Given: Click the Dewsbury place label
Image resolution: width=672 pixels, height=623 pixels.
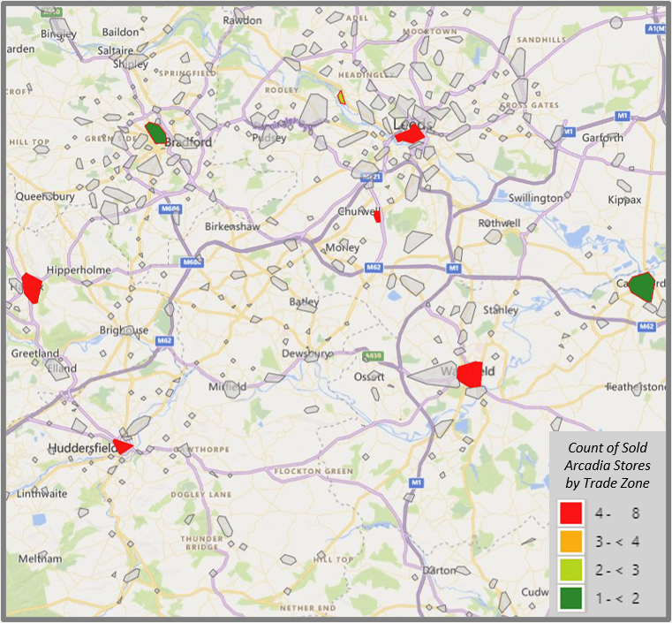Looking at the screenshot, I should (306, 353).
